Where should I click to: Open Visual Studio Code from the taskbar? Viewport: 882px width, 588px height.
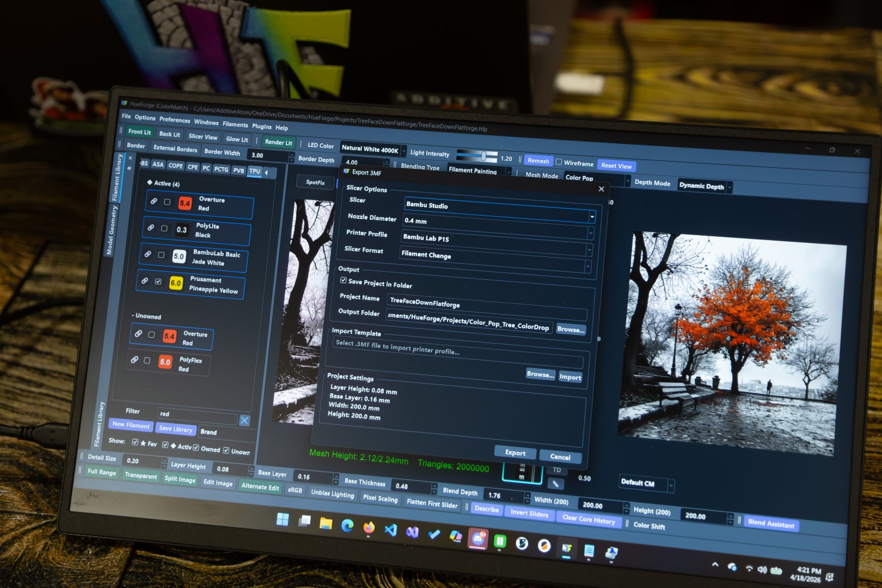click(x=390, y=529)
